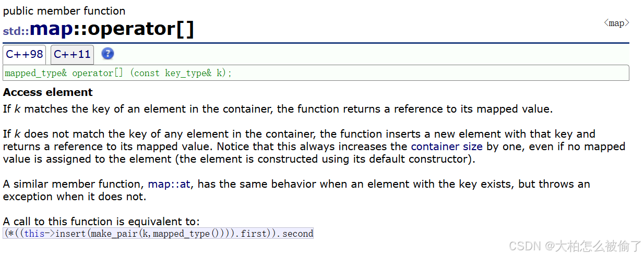Open the map::at reference link

point(169,184)
